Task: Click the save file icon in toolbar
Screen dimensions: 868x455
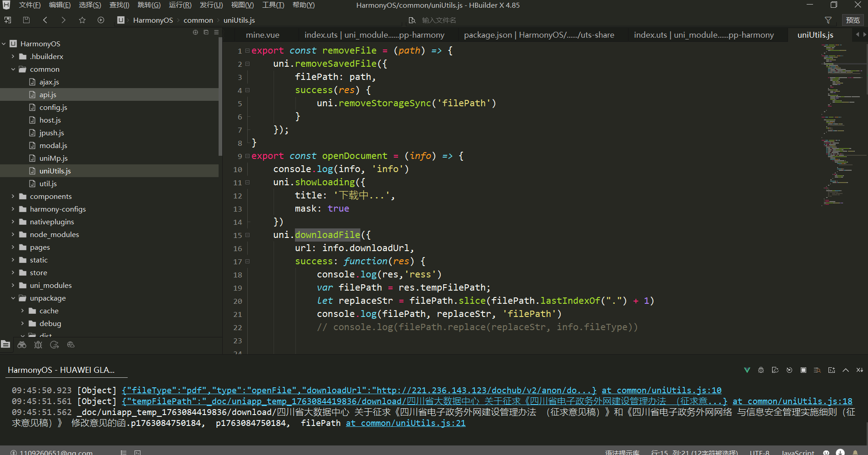Action: click(x=26, y=20)
